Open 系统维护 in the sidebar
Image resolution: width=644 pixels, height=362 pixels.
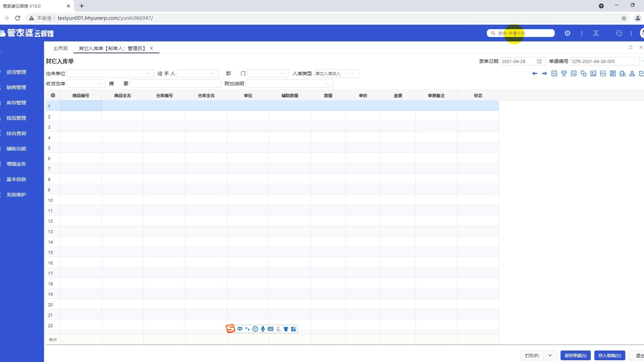click(x=16, y=195)
